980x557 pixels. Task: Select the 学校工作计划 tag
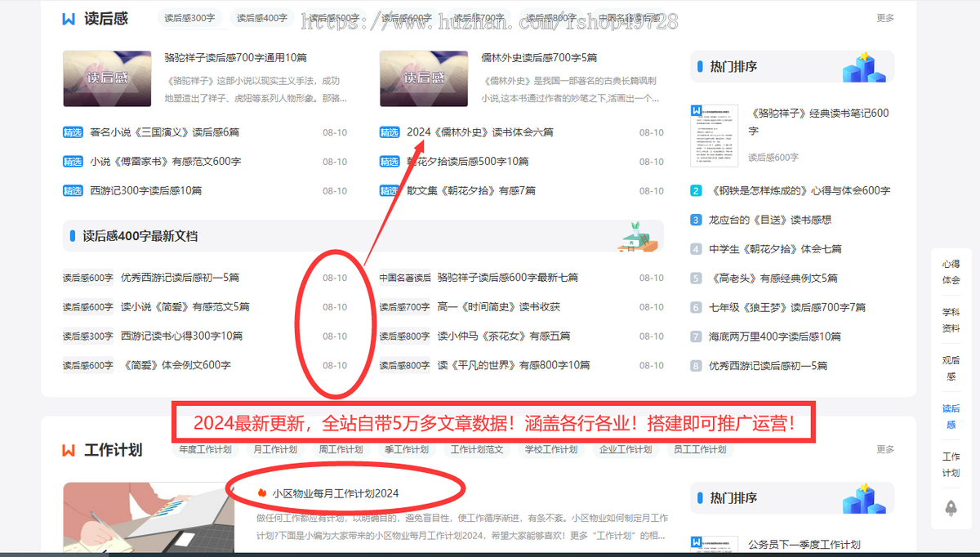point(551,449)
